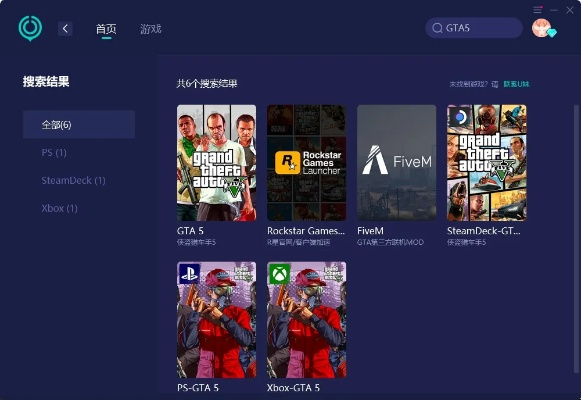581x400 pixels.
Task: Click the diamond VIP badge on avatar
Action: (552, 33)
